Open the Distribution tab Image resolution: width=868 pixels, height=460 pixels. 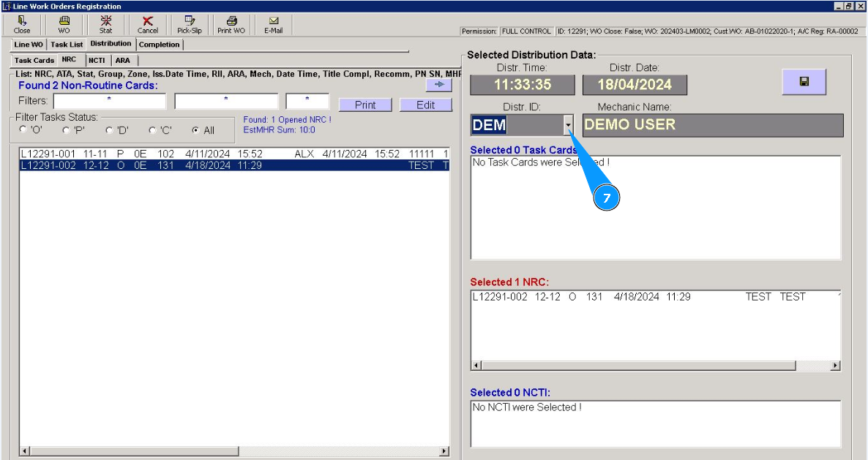[111, 44]
